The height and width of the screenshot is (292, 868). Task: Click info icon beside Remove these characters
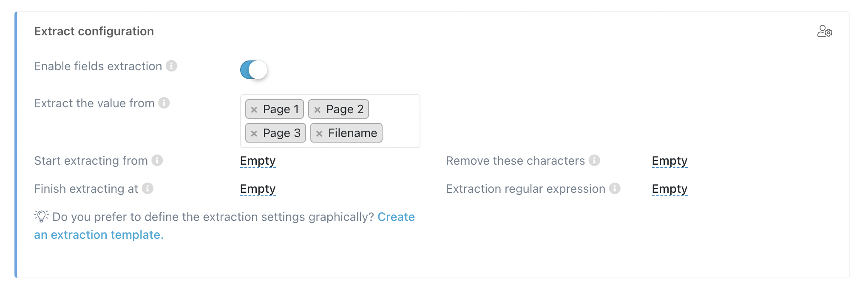coord(595,161)
